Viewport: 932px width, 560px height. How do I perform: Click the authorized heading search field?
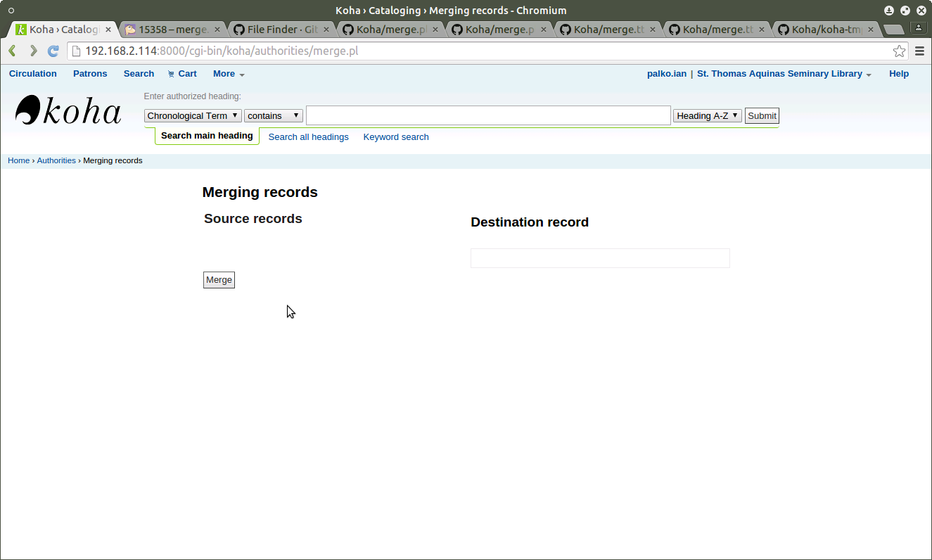coord(488,116)
